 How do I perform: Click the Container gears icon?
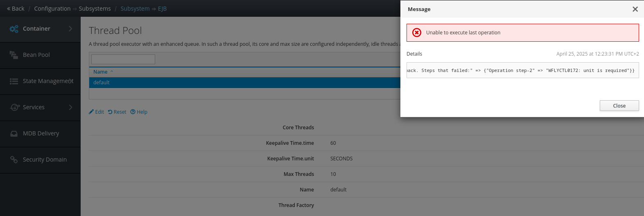point(14,29)
